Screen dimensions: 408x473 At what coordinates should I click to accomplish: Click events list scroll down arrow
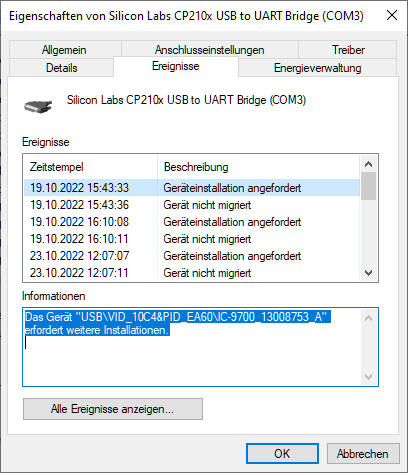368,273
